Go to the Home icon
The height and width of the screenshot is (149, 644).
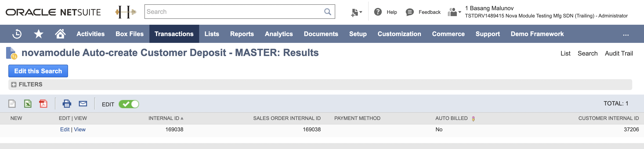[60, 34]
